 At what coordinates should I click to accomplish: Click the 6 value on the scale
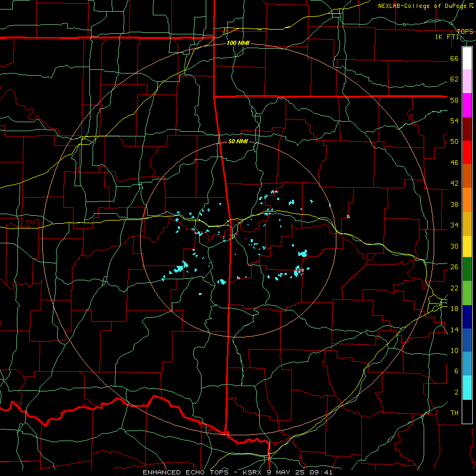point(456,371)
